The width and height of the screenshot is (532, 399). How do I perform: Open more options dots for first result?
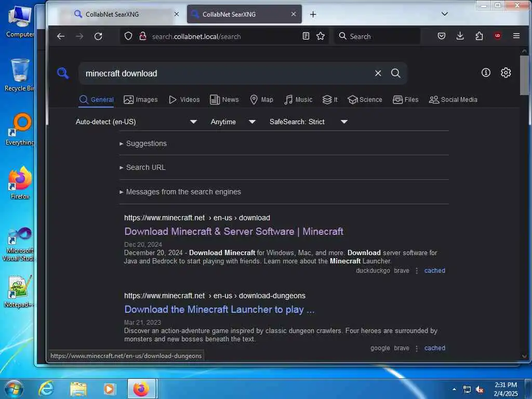[x=417, y=271]
